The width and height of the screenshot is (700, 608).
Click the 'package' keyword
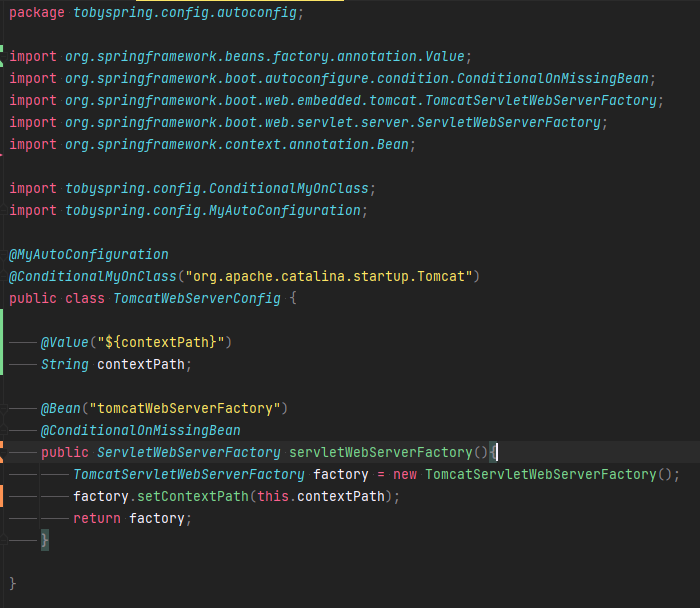[37, 12]
